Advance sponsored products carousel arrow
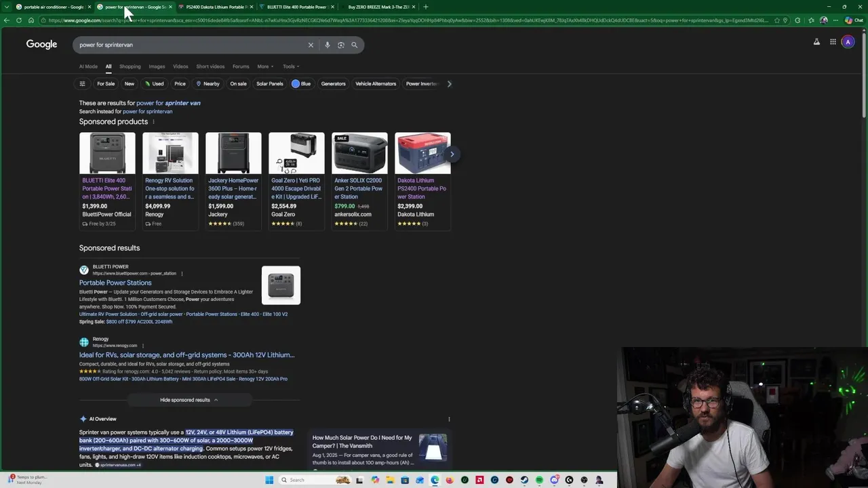868x488 pixels. pyautogui.click(x=452, y=154)
